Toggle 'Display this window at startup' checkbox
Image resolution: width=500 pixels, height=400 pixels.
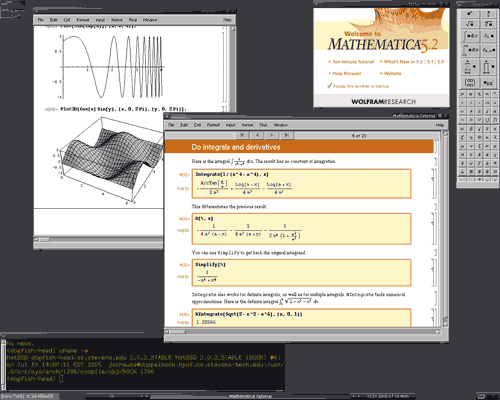329,86
